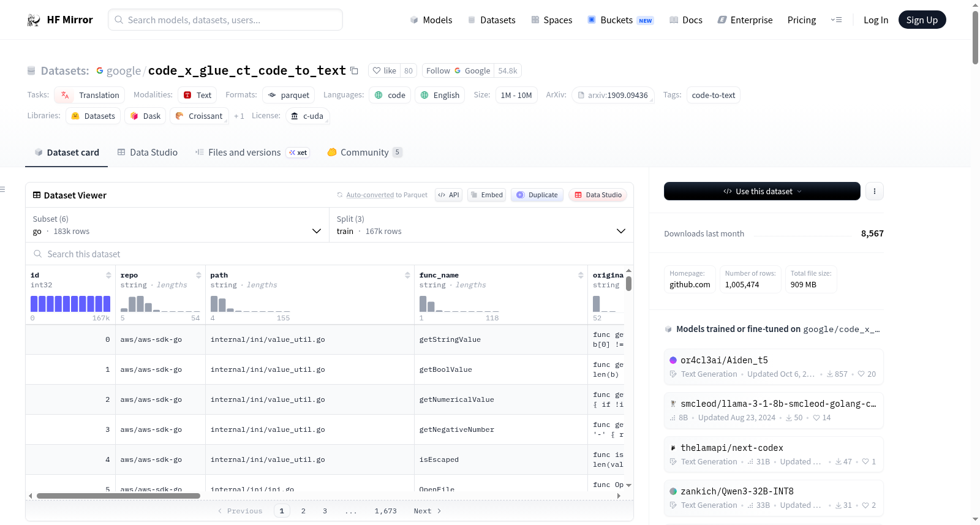The width and height of the screenshot is (980, 525).
Task: Open the thelamapi/next-codex model card
Action: tap(774, 455)
